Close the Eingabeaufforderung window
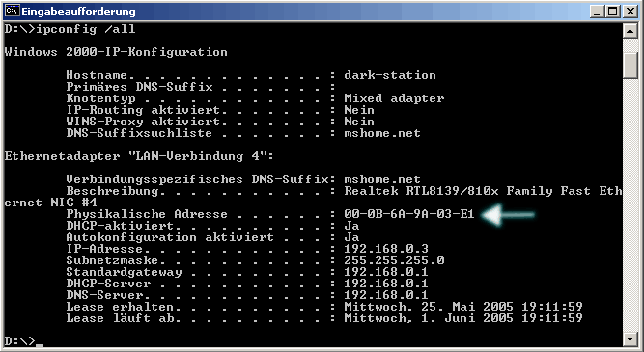644x352 pixels. 630,11
